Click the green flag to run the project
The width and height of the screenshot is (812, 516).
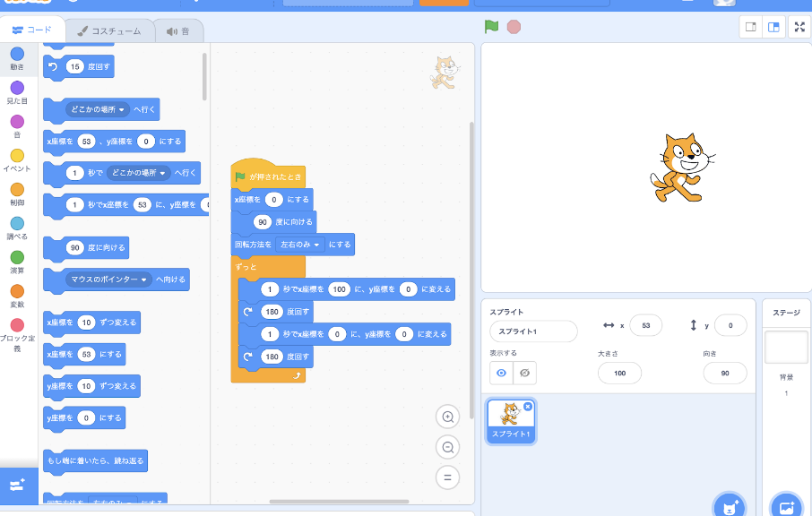point(491,26)
